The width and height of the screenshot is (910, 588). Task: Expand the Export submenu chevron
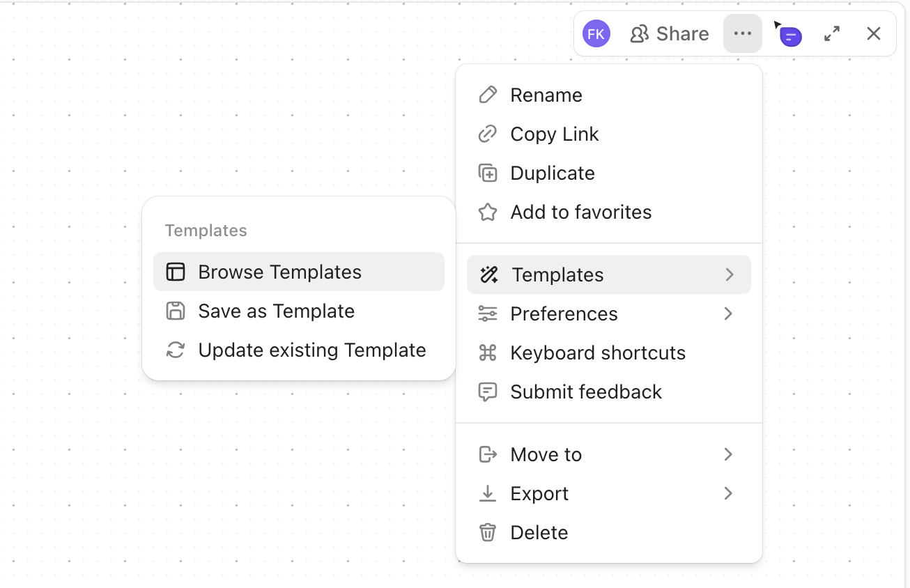coord(728,493)
